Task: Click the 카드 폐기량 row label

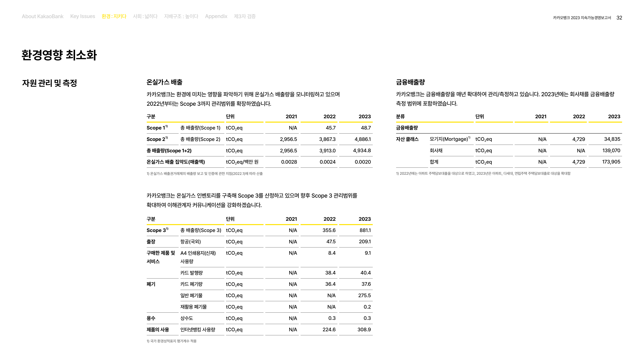Action: [x=191, y=284]
